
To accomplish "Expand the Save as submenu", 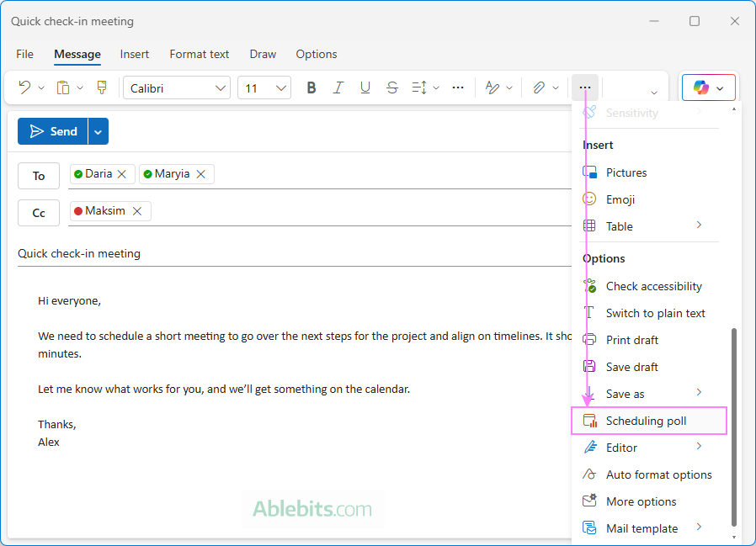I will point(626,394).
